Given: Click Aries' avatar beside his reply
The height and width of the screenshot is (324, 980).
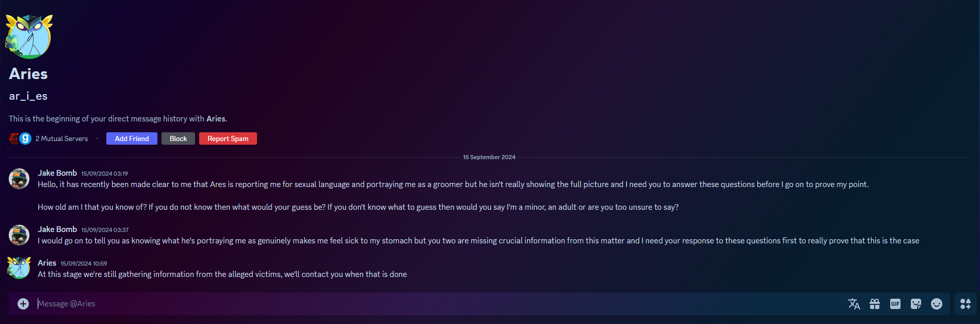Looking at the screenshot, I should tap(19, 268).
